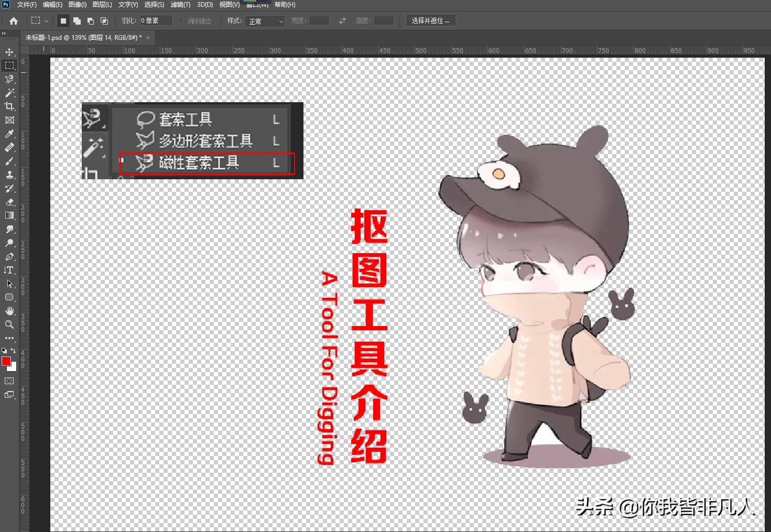
Task: Expand the hidden tools menu with ellipsis
Action: (x=9, y=338)
